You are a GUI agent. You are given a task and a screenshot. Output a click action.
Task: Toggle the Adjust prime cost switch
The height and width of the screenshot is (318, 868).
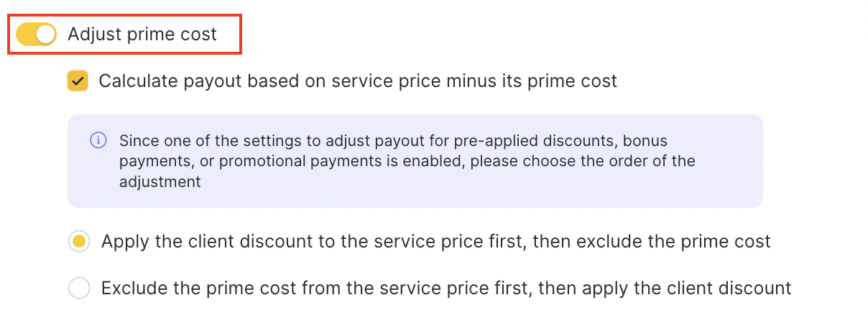[36, 34]
